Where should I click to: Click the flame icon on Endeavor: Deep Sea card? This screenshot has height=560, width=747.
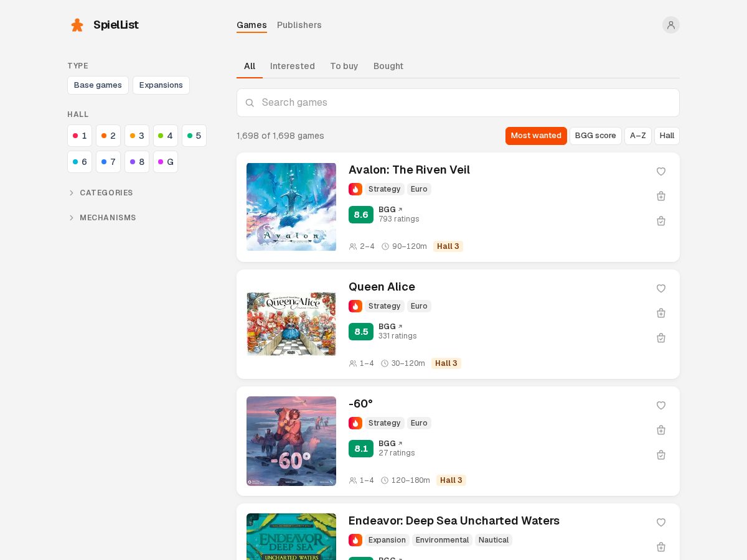pos(355,540)
